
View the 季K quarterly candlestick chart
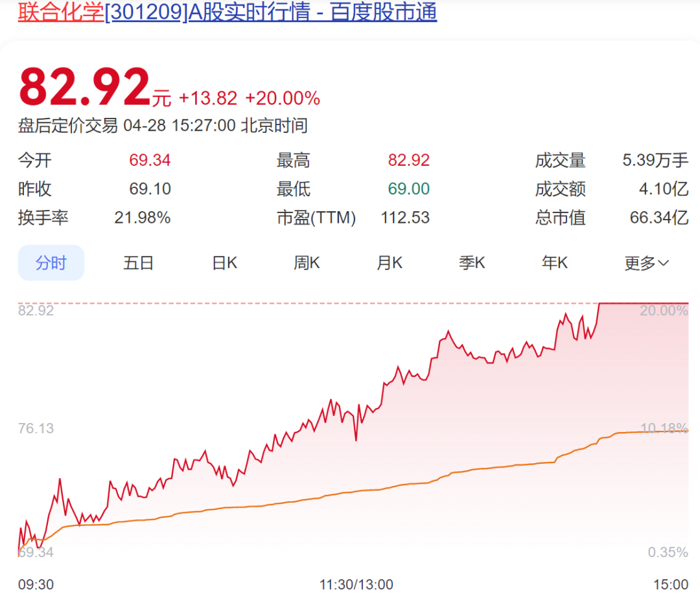[x=472, y=263]
